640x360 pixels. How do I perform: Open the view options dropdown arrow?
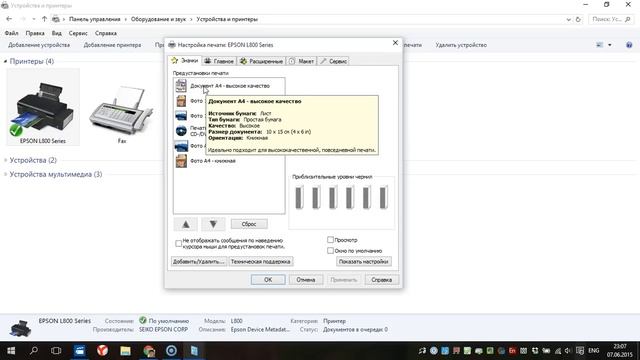(610, 45)
